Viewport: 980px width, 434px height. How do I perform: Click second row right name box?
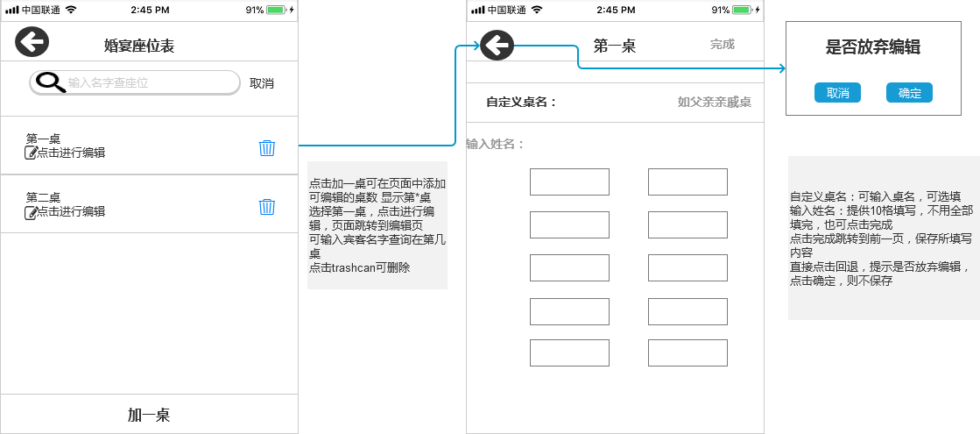(x=687, y=225)
